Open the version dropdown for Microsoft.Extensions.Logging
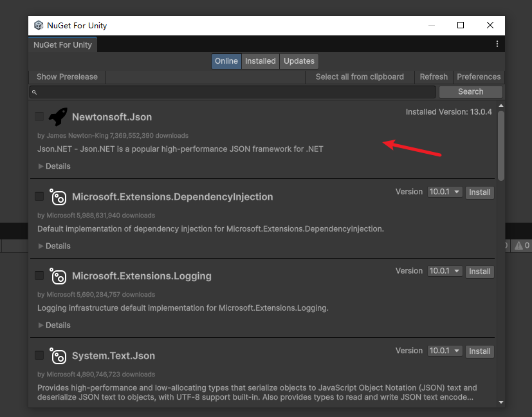The height and width of the screenshot is (417, 532). click(x=445, y=271)
